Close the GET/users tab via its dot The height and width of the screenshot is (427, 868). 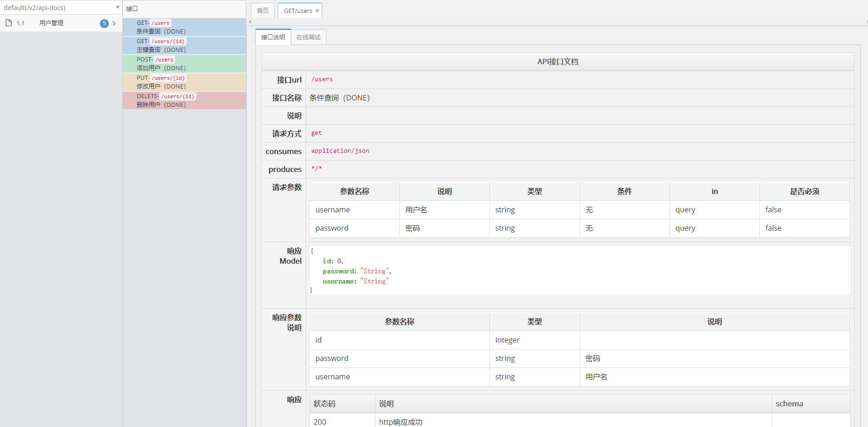pyautogui.click(x=317, y=11)
